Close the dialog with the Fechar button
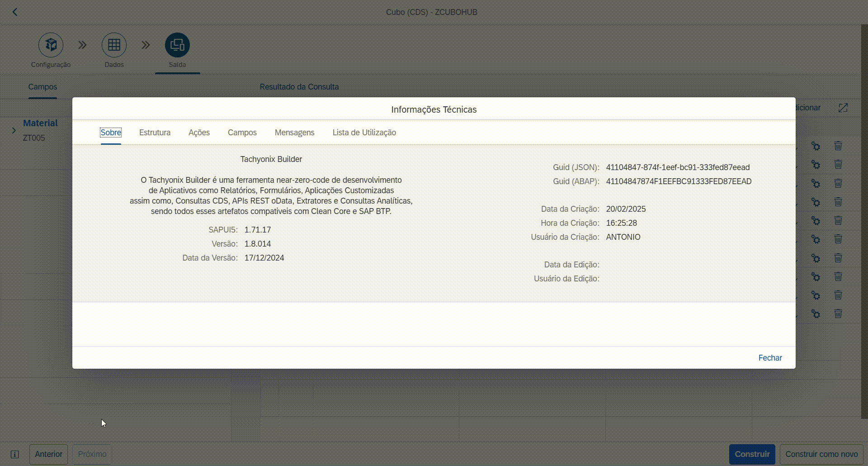Image resolution: width=868 pixels, height=466 pixels. pos(770,358)
